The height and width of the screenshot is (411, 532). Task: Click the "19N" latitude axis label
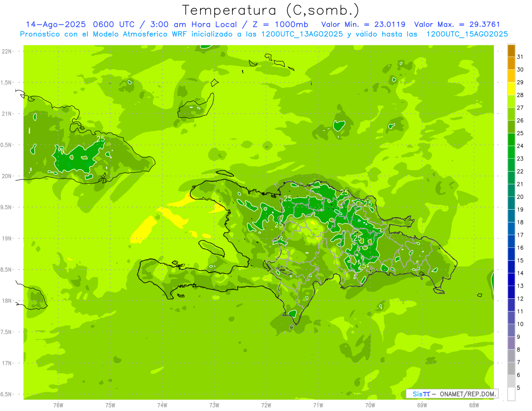[x=7, y=238]
